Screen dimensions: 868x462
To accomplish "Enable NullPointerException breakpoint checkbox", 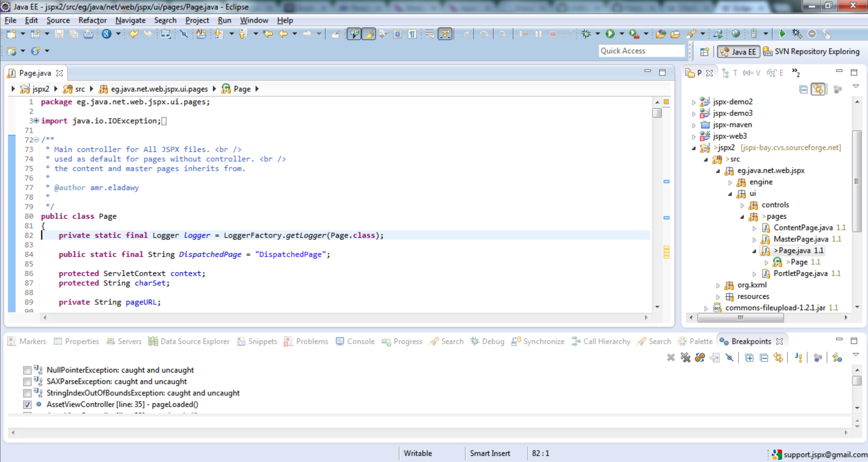I will click(27, 370).
